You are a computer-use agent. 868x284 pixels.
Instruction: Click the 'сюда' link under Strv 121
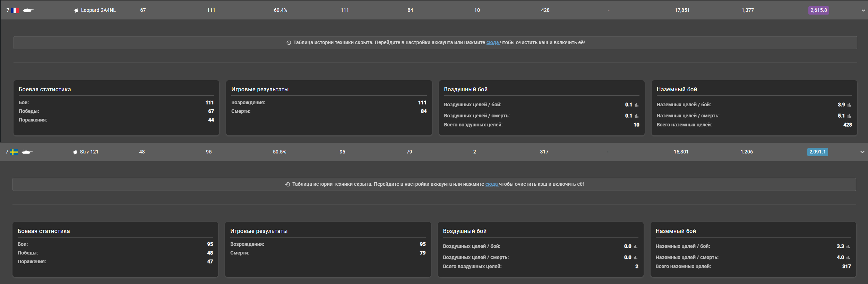[x=491, y=184]
